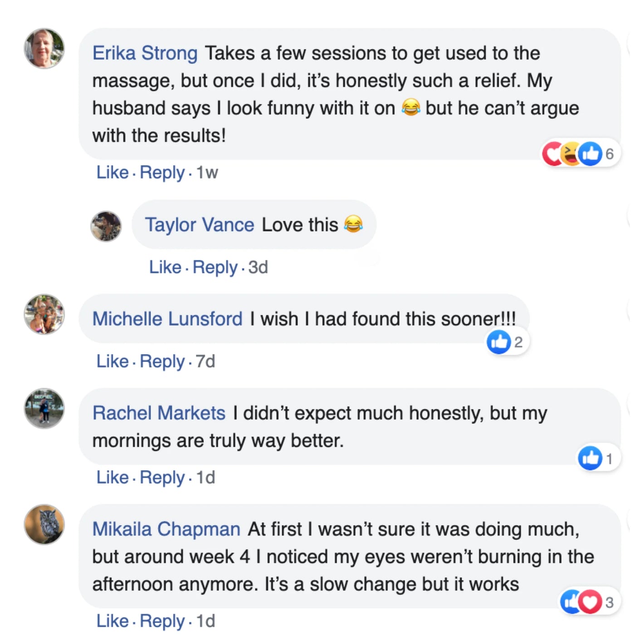Open heart reaction on Mikaila Chapman's comment

pos(590,602)
